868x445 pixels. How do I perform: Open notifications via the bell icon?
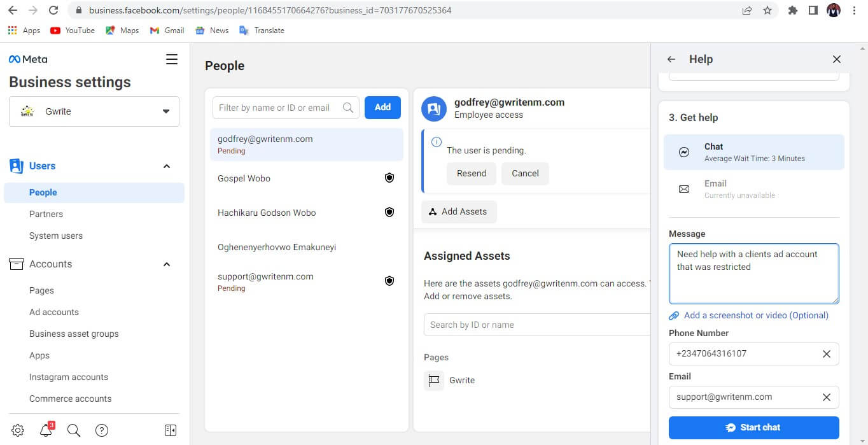coord(45,430)
